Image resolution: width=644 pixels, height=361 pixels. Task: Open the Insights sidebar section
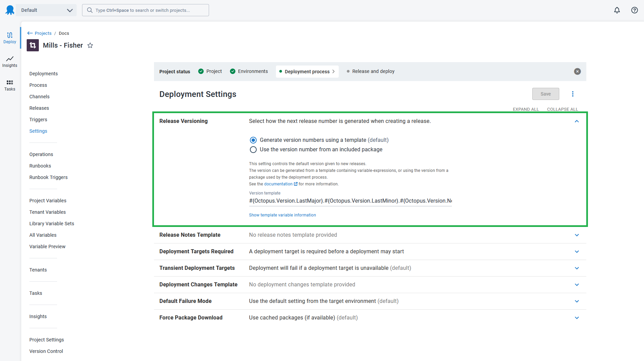click(x=10, y=61)
